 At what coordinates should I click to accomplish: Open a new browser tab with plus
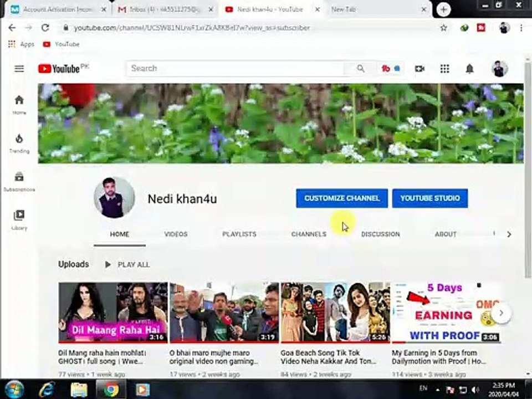(443, 10)
